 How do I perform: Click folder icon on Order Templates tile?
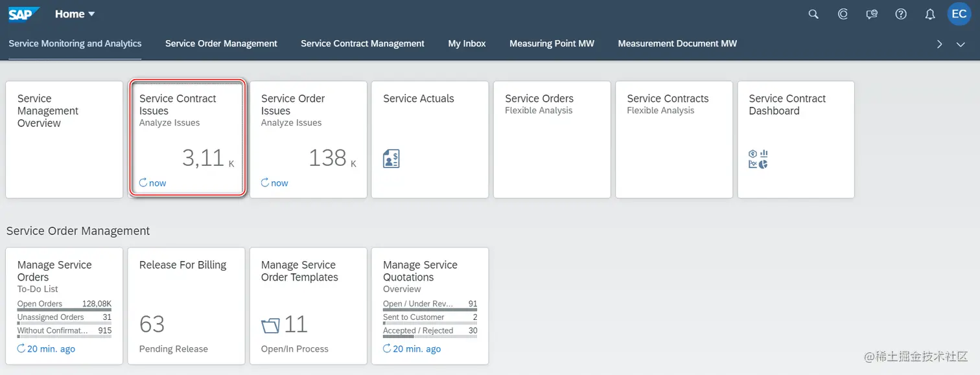click(270, 324)
